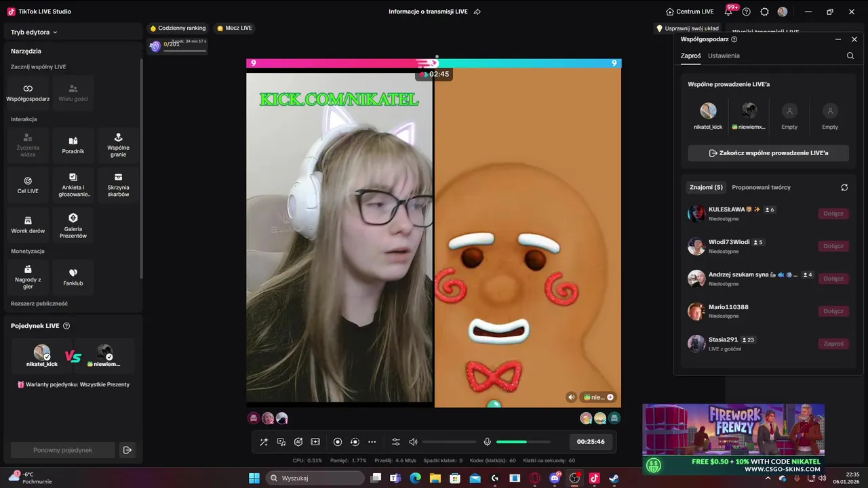Image resolution: width=868 pixels, height=488 pixels.
Task: Open help question mark in title bar
Action: pos(747,12)
